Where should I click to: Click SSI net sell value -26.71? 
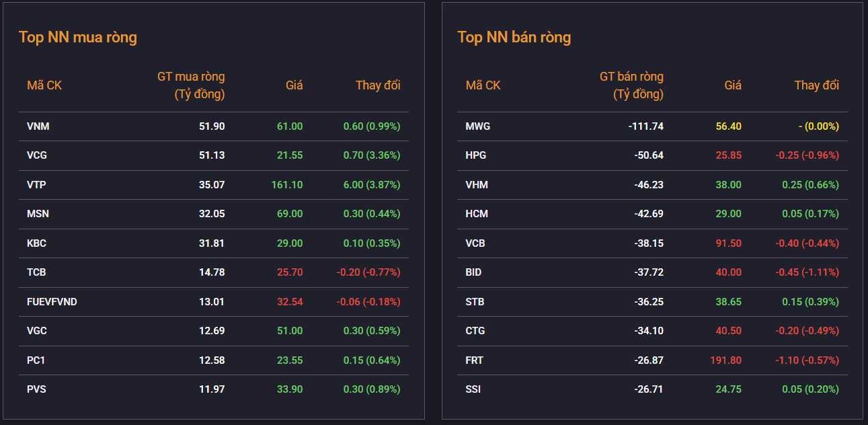coord(649,389)
